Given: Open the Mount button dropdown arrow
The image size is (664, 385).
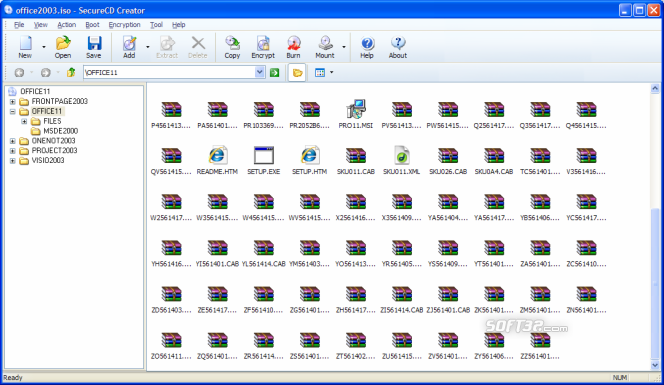Looking at the screenshot, I should point(343,47).
